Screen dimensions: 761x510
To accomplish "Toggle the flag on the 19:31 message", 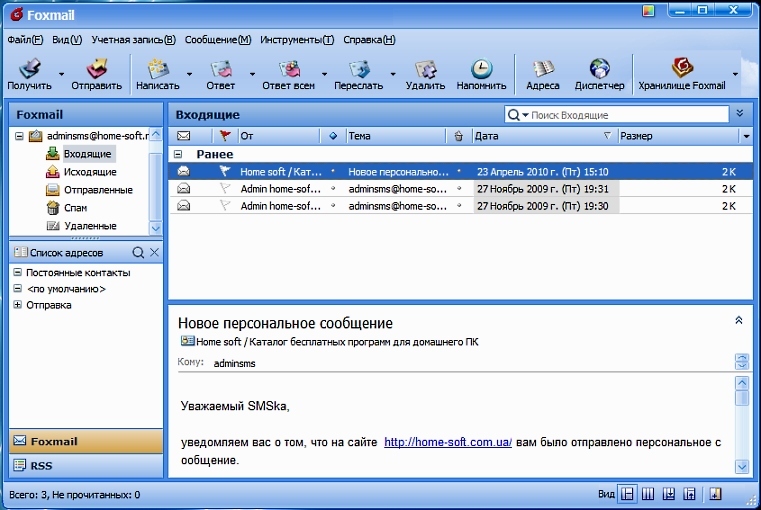I will click(x=224, y=189).
